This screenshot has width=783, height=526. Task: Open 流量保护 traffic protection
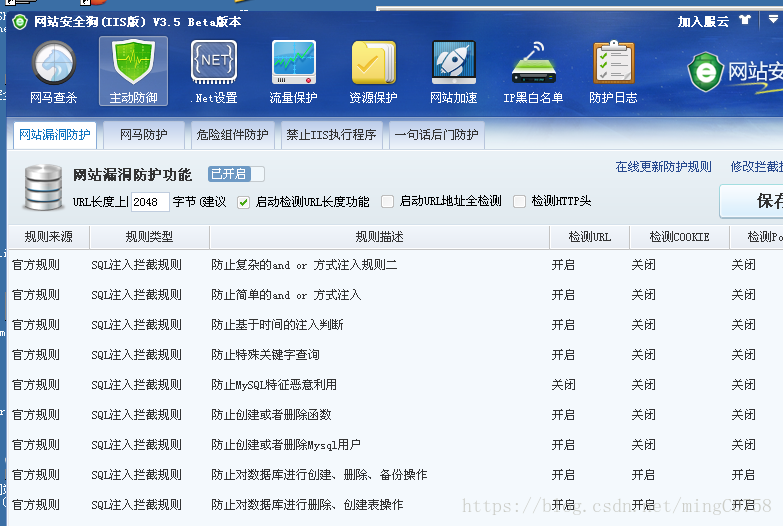(294, 71)
